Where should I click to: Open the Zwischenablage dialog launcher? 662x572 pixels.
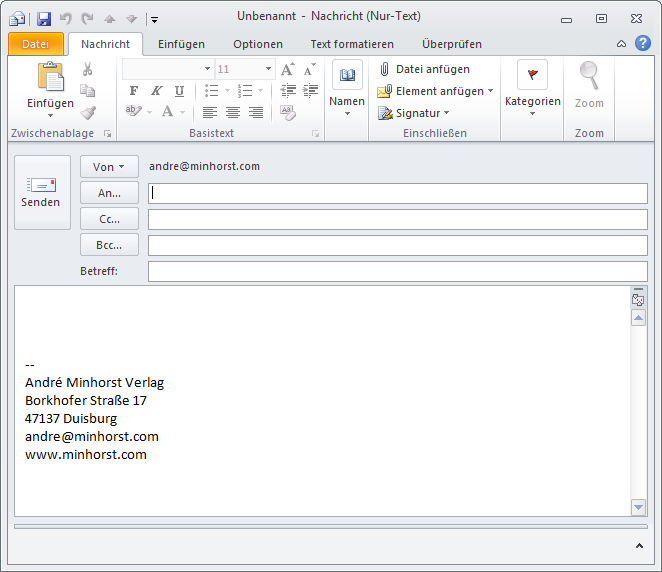pos(108,134)
